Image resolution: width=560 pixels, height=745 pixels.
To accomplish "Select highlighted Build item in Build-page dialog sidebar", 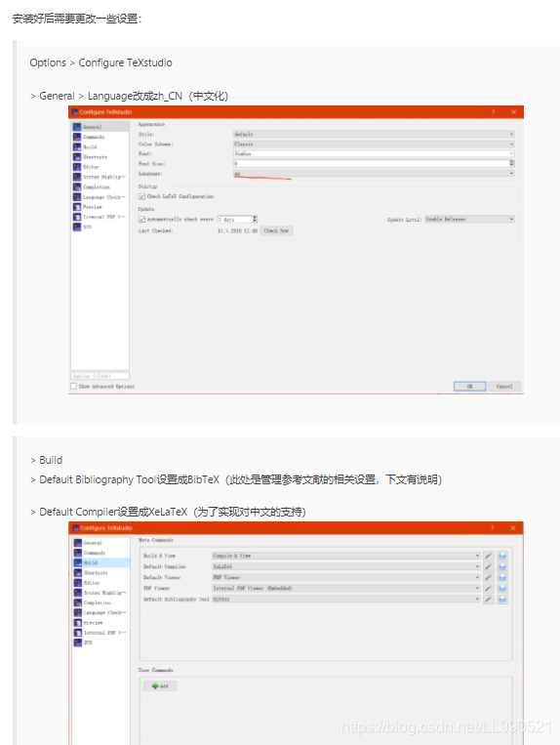I will pyautogui.click(x=101, y=562).
